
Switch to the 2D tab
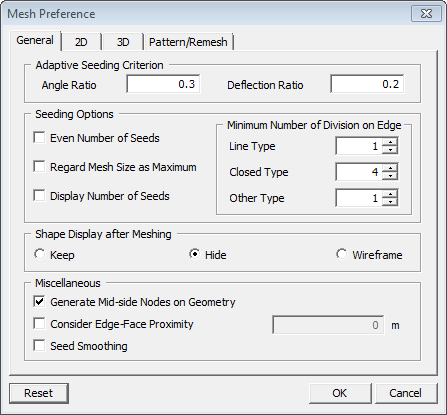point(81,42)
